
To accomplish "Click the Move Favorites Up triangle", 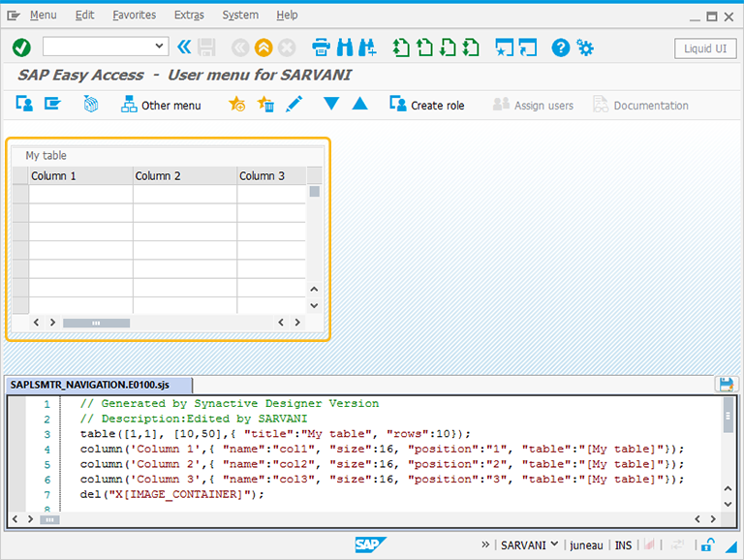I will [360, 103].
